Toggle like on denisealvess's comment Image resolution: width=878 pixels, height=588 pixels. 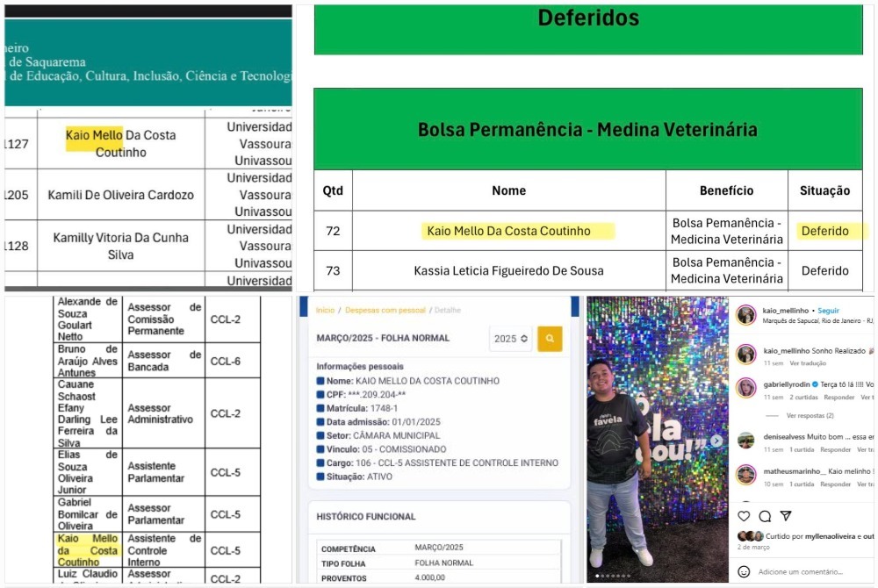pyautogui.click(x=872, y=438)
